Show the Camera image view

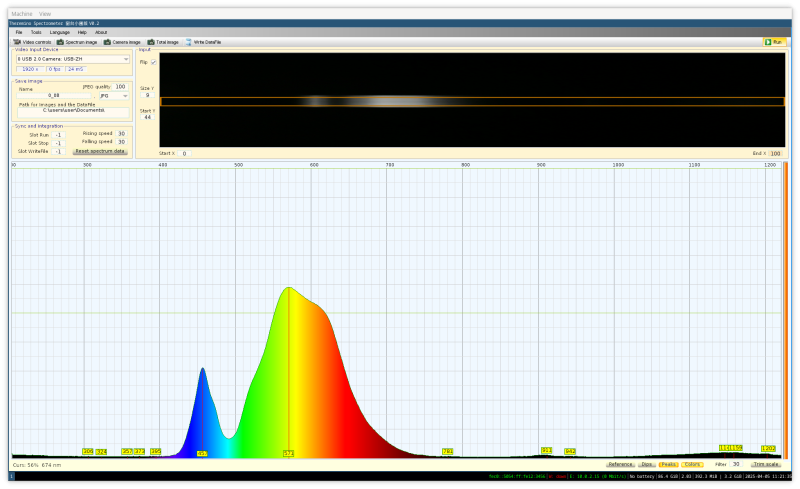pos(122,42)
